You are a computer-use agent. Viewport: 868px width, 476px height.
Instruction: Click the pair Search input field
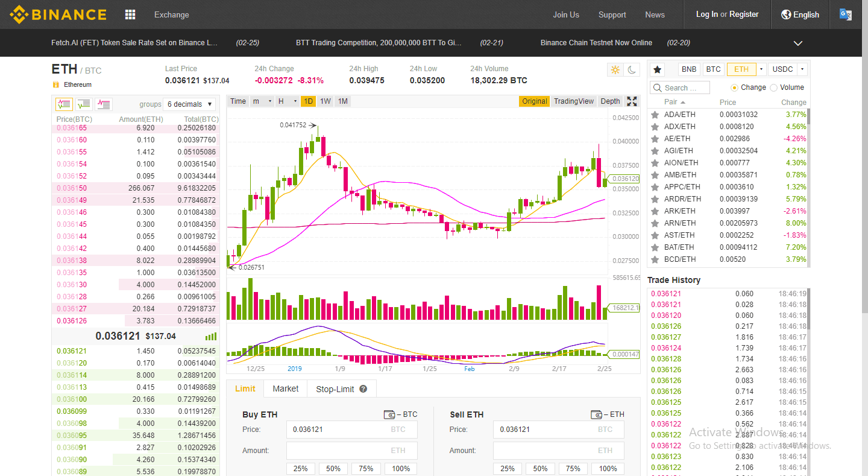[680, 87]
